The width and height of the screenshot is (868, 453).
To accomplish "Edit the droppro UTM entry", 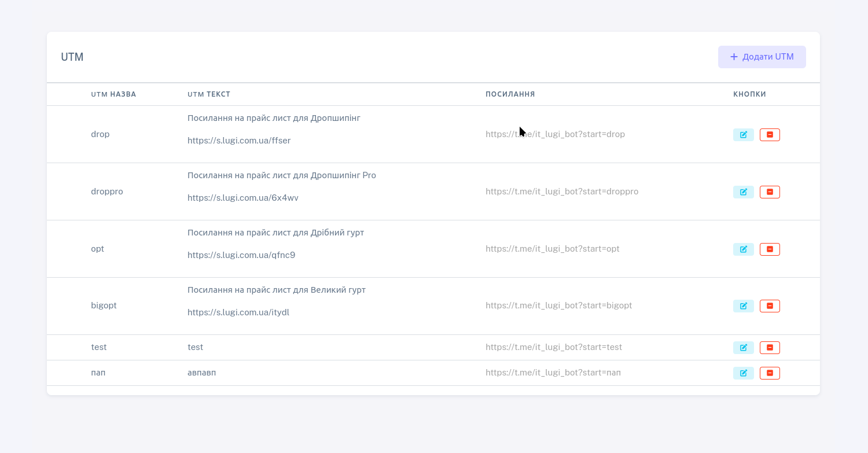I will tap(743, 192).
